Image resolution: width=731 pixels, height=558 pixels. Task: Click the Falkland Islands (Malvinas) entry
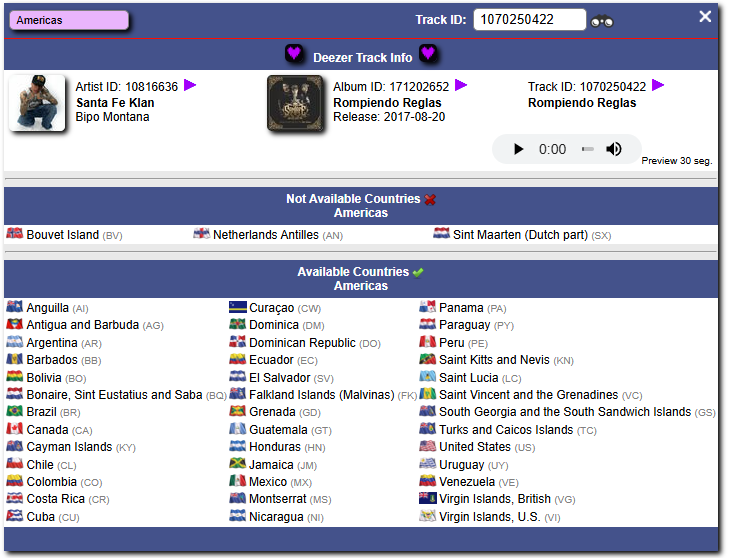323,395
